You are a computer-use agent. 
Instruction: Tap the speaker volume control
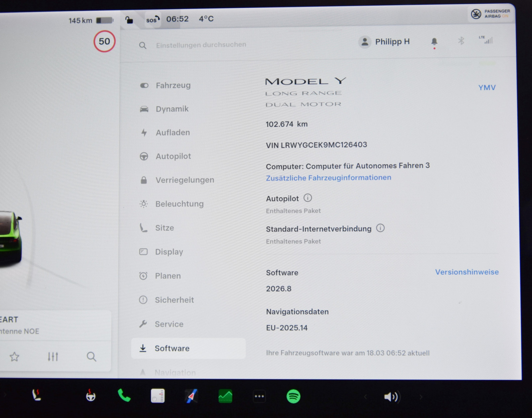point(391,397)
